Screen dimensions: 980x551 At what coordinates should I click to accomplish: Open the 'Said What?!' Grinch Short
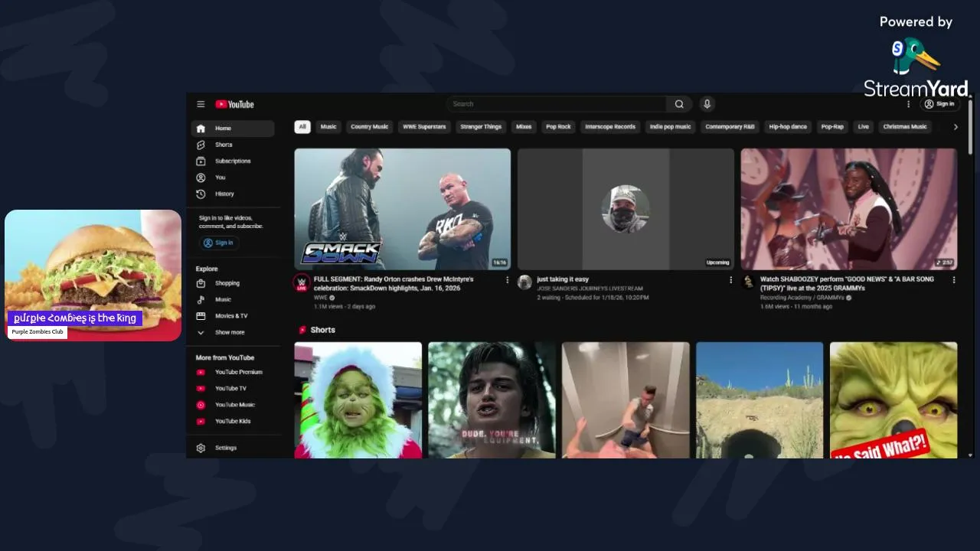[893, 400]
